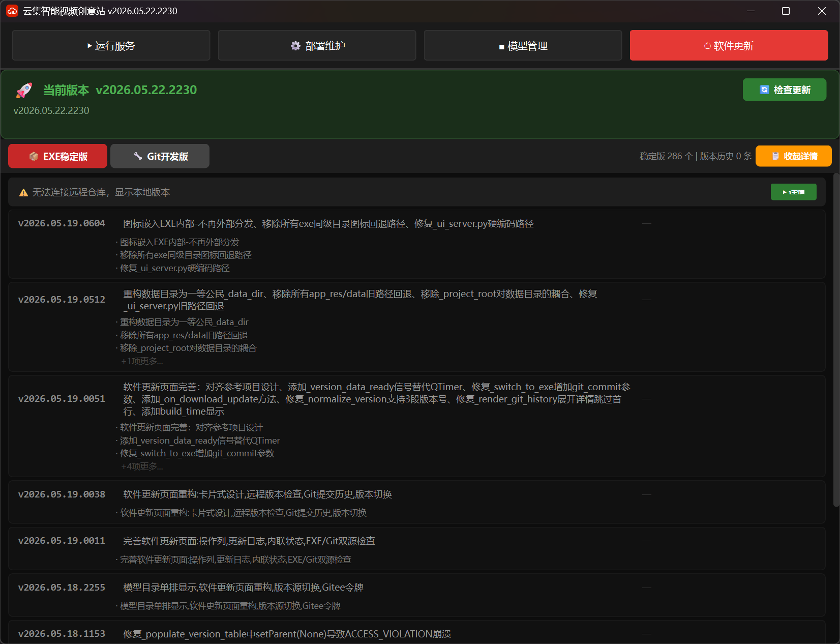Click bullet 移除所有exe同级目录图标回退路径
Image resolution: width=840 pixels, height=644 pixels.
[x=186, y=255]
